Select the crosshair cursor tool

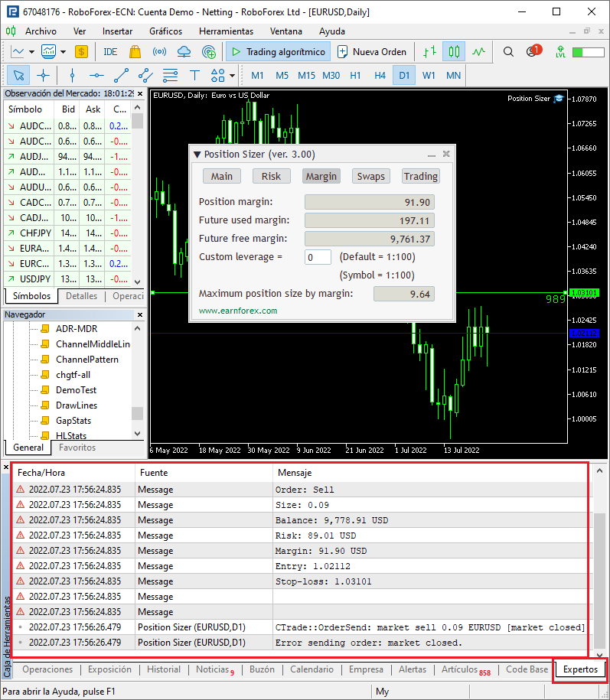tap(43, 76)
